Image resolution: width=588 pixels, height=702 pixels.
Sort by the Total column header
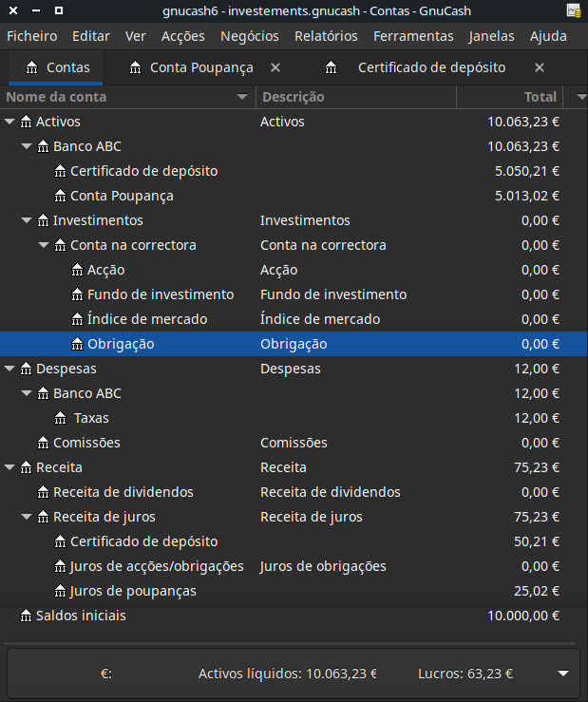click(511, 97)
